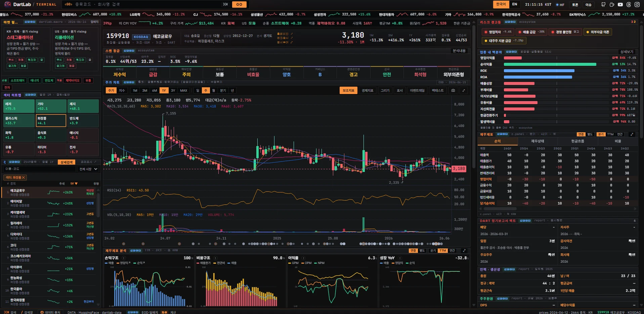Open the 토론 discussion button

click(x=575, y=5)
